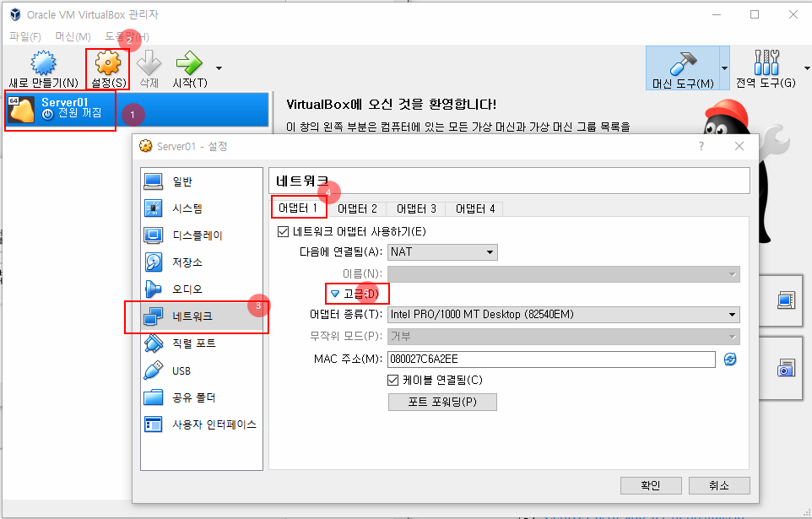Confirm settings with 확인 button
Viewport: 812px width, 519px height.
651,485
